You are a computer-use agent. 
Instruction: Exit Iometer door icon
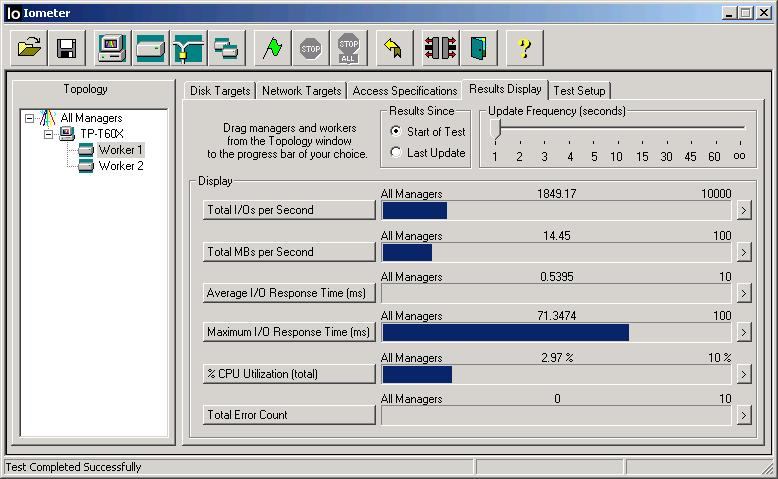click(x=478, y=48)
